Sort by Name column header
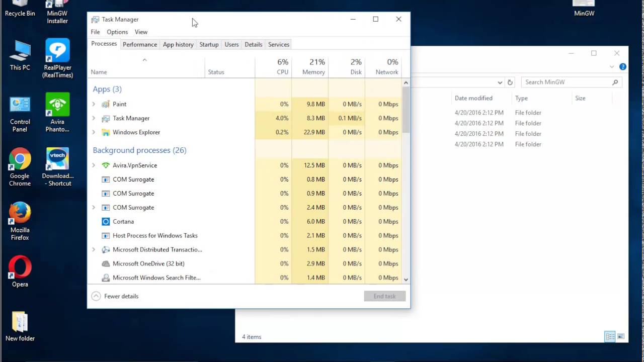Viewport: 644px width, 362px height. [x=146, y=67]
